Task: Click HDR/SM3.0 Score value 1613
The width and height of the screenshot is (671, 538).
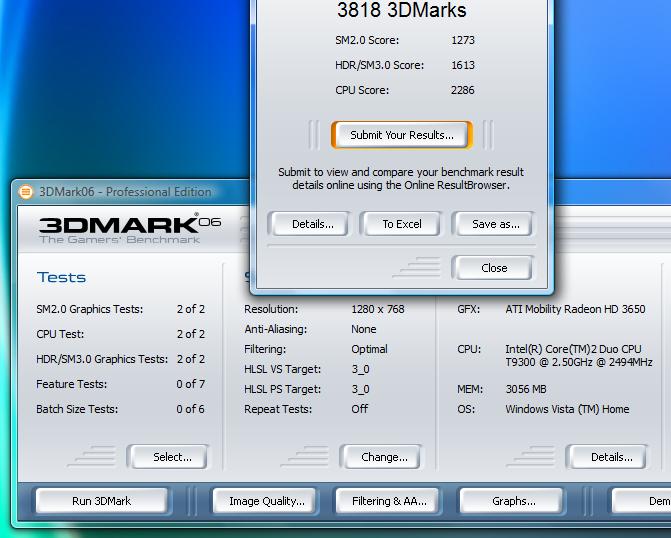Action: [463, 65]
